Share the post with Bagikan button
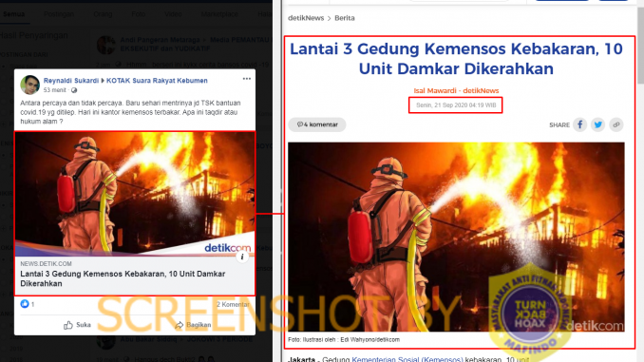 pos(193,325)
